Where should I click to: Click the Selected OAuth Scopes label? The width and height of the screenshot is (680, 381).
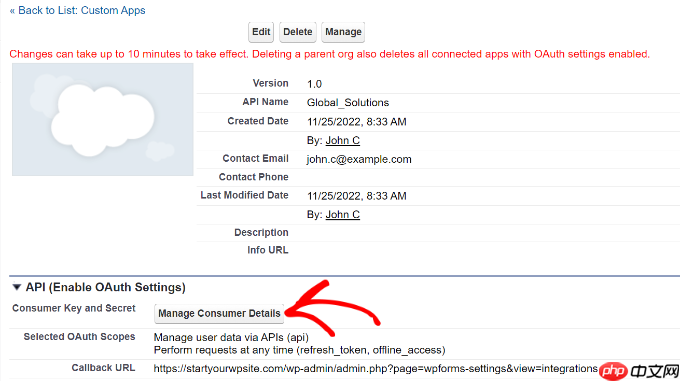coord(79,337)
